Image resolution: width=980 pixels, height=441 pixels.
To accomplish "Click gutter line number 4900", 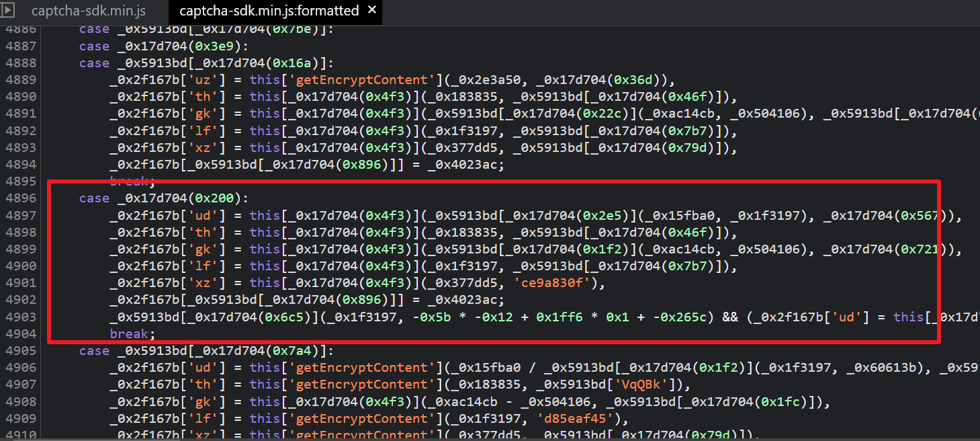I will tap(19, 266).
